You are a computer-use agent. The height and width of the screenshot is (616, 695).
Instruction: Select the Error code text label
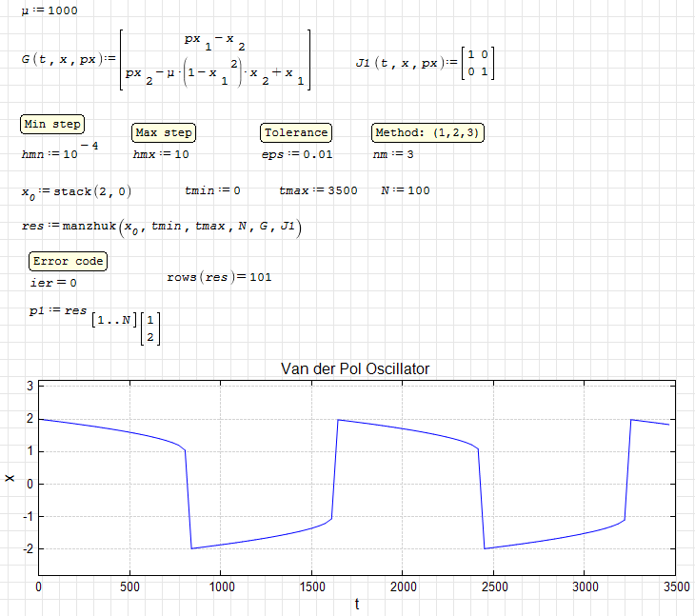(x=69, y=261)
